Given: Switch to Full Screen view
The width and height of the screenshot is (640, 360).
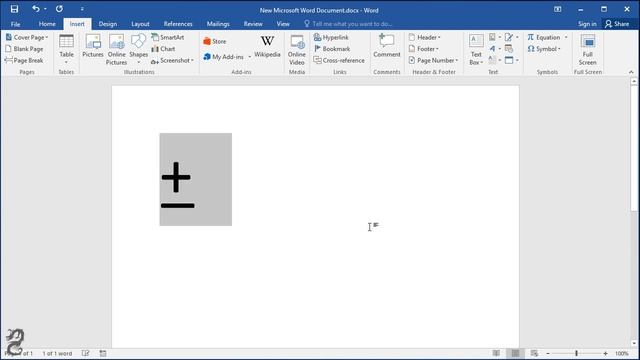Looking at the screenshot, I should click(x=588, y=49).
